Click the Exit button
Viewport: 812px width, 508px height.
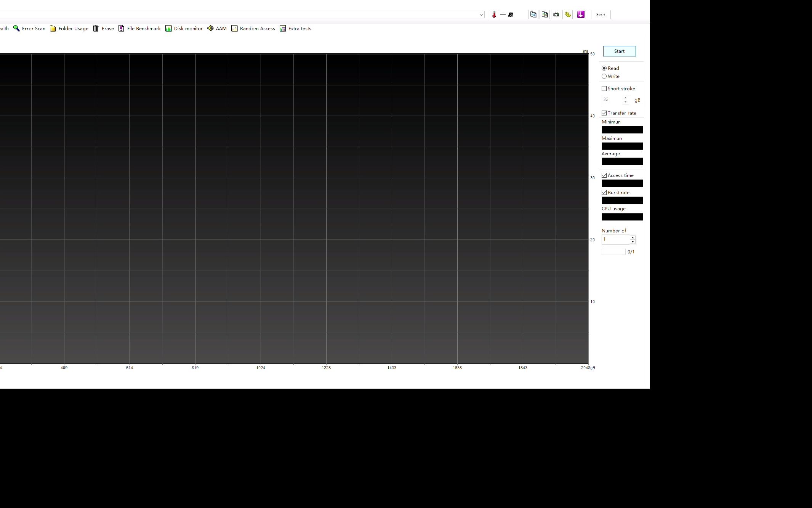pos(601,14)
